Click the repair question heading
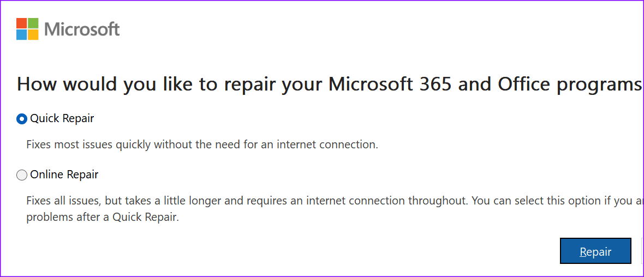 tap(327, 85)
